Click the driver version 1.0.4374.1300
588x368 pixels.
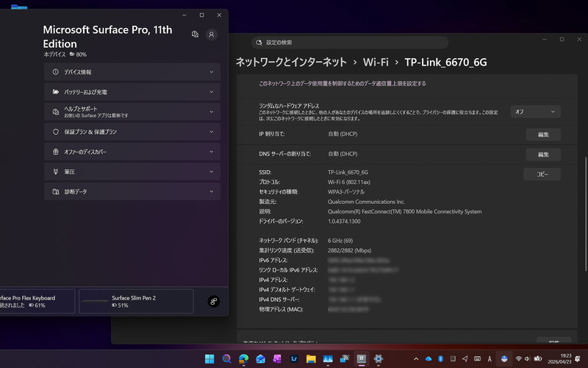344,222
